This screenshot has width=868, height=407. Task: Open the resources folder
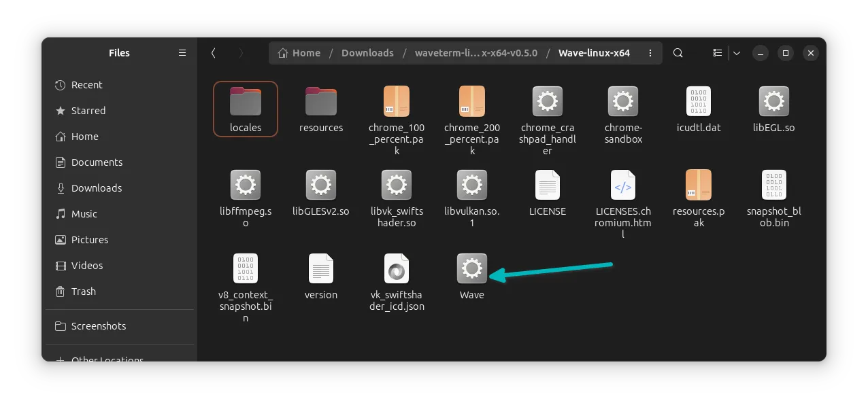point(321,102)
